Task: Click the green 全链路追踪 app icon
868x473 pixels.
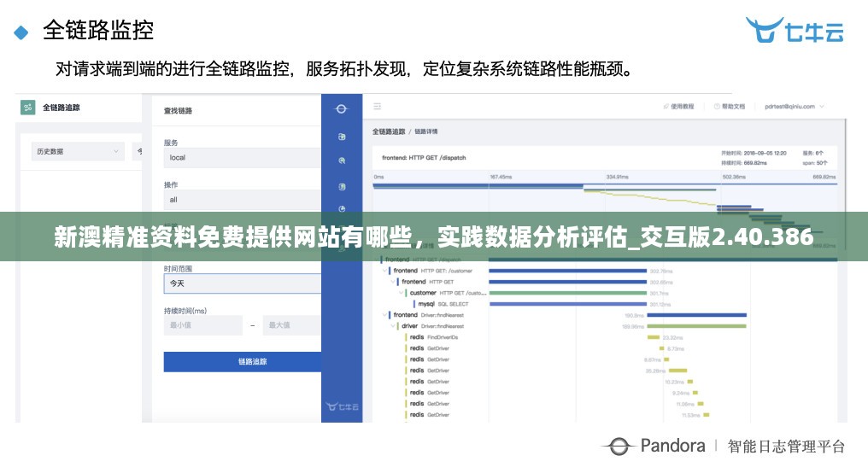Action: (28, 108)
